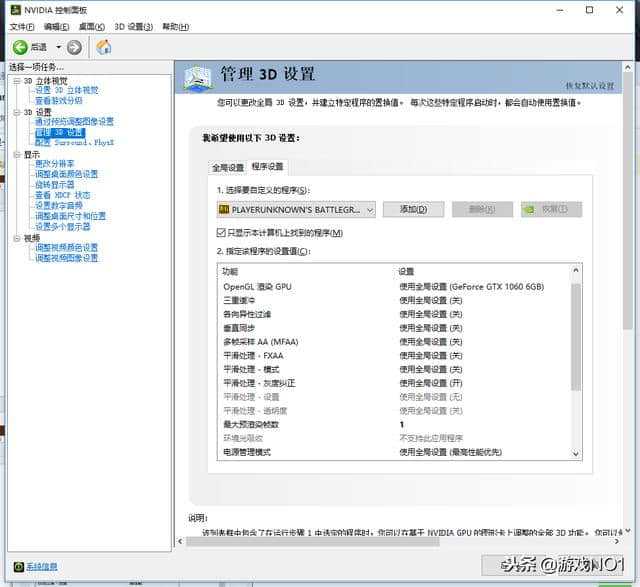Collapse the 视频 tree node
This screenshot has height=587, width=640.
point(17,238)
